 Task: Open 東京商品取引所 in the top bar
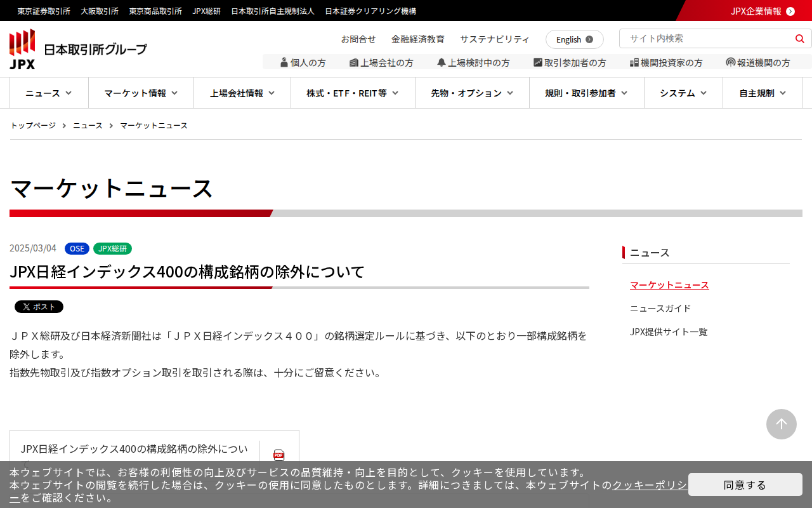(x=155, y=11)
